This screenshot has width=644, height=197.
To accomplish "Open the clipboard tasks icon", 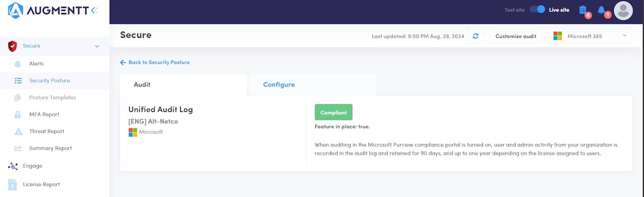I will pos(583,10).
